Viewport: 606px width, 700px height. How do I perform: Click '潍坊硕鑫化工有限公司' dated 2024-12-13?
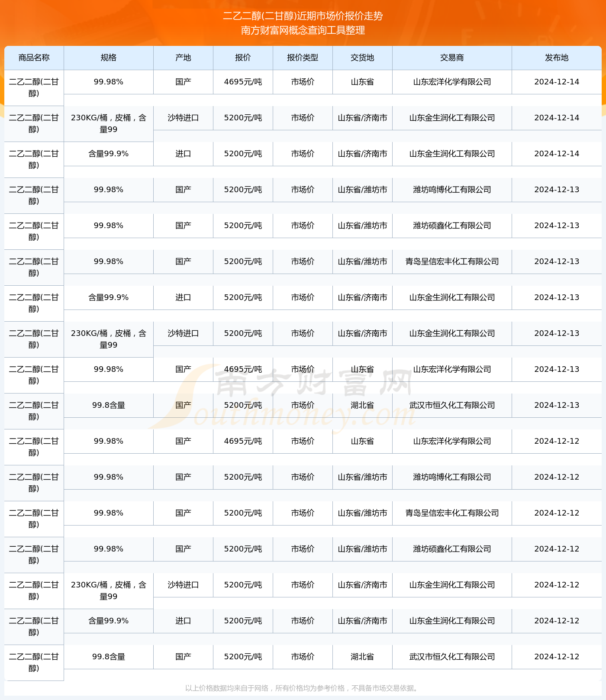pos(452,226)
